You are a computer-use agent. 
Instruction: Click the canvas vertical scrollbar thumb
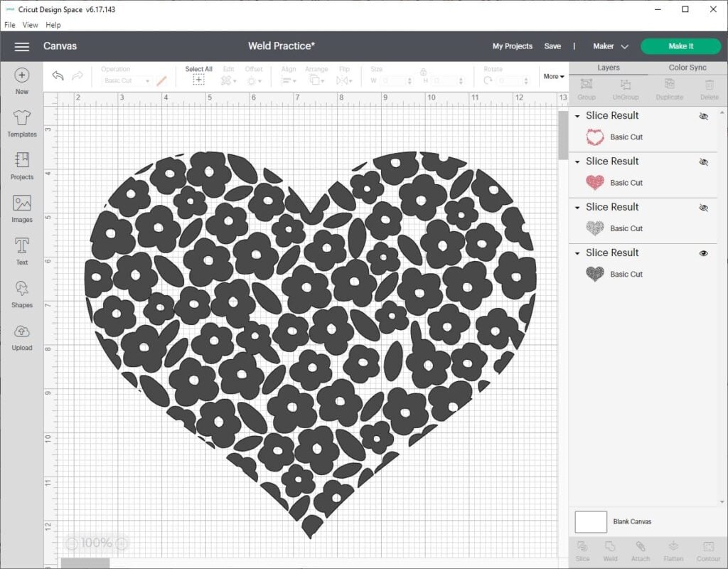click(563, 135)
